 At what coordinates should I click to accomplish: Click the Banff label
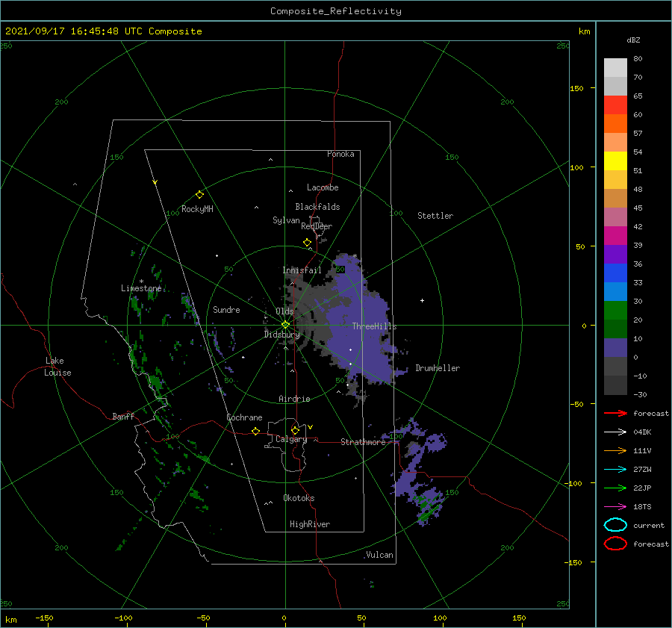(123, 416)
